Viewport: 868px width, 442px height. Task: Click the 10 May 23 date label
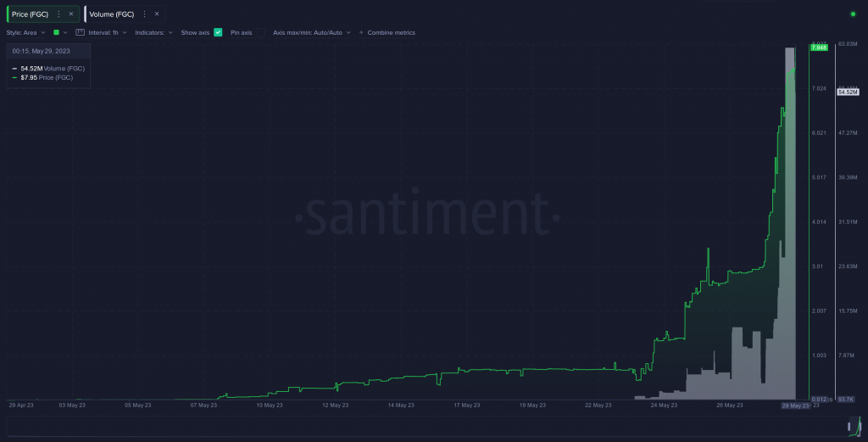270,406
